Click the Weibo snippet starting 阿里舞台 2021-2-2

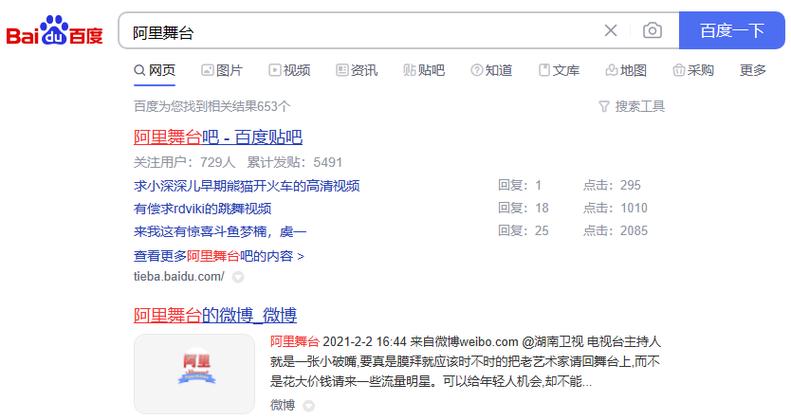click(x=465, y=362)
